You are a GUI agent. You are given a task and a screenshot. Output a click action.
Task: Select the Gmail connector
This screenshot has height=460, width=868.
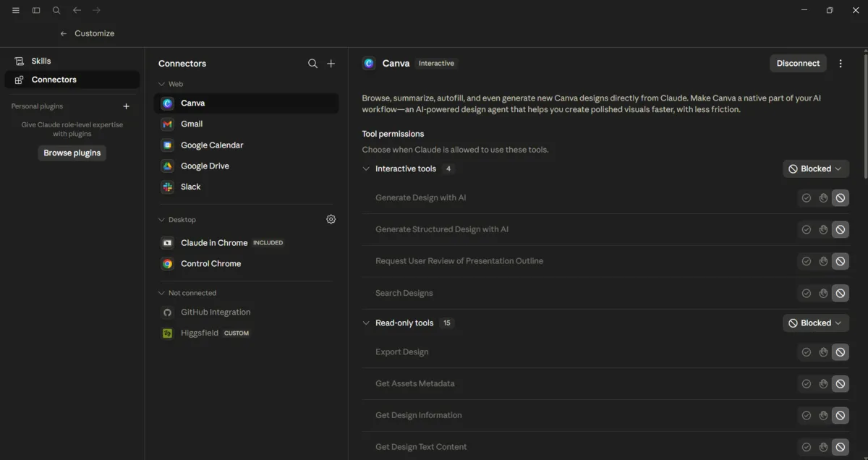coord(246,124)
